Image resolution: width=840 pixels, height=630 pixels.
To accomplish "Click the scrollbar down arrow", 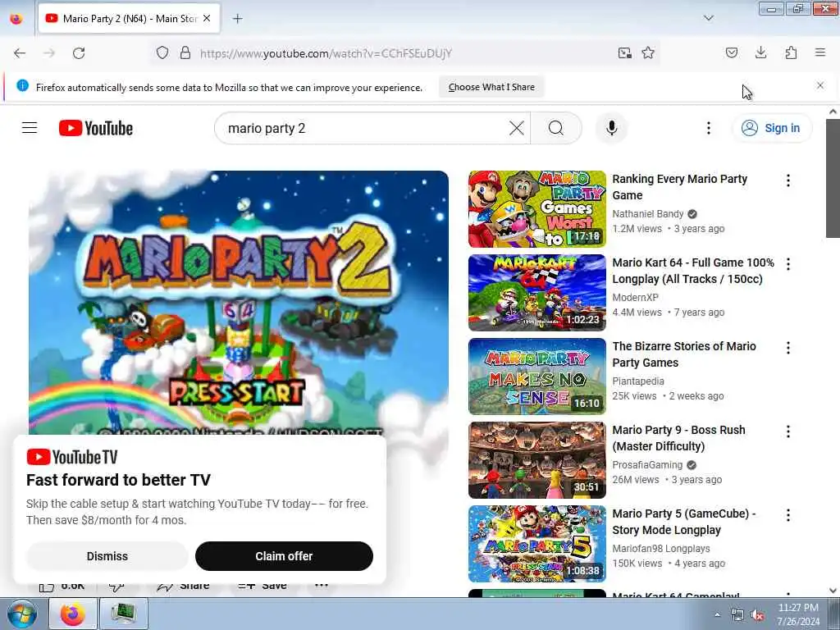I will pos(833,591).
